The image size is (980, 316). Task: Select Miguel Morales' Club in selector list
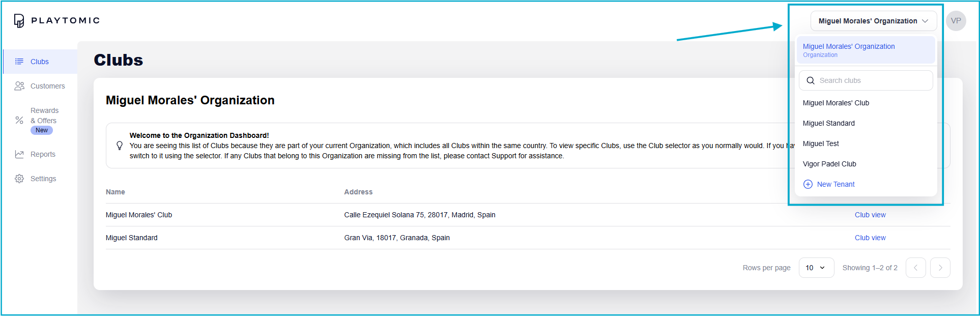pos(866,103)
